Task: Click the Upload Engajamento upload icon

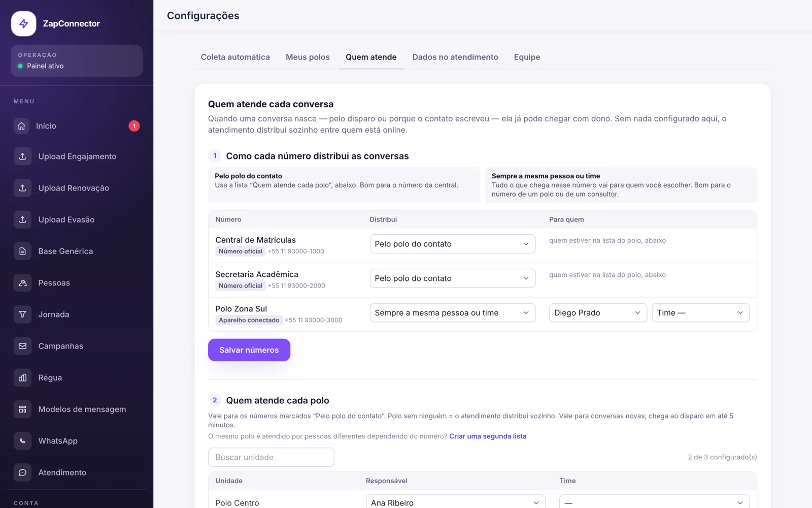Action: pyautogui.click(x=22, y=156)
